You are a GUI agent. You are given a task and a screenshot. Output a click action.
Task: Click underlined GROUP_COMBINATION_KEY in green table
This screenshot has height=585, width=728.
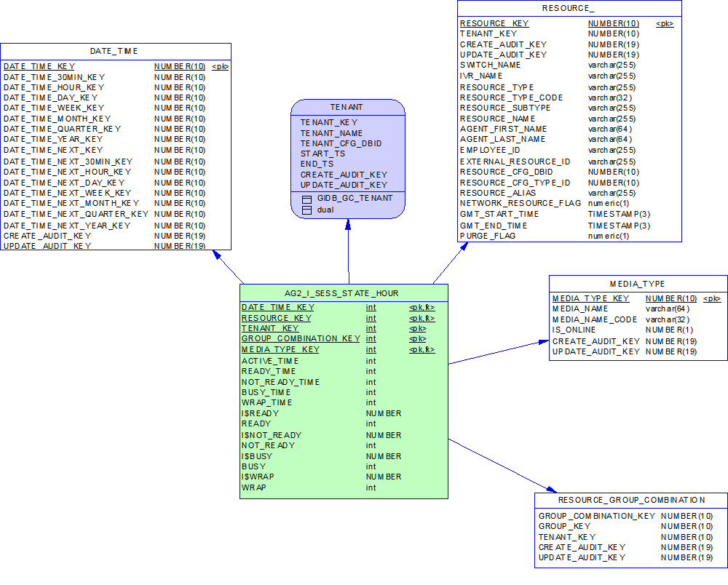coord(300,338)
